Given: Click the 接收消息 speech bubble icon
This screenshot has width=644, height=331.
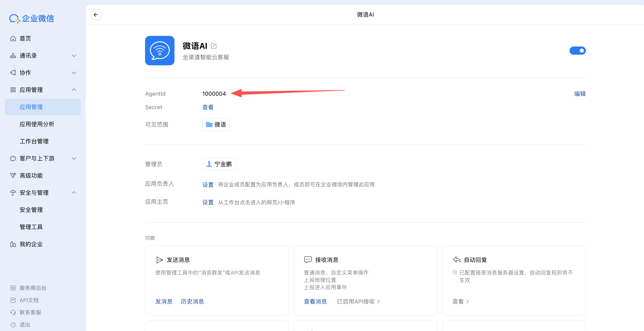Looking at the screenshot, I should coord(308,260).
